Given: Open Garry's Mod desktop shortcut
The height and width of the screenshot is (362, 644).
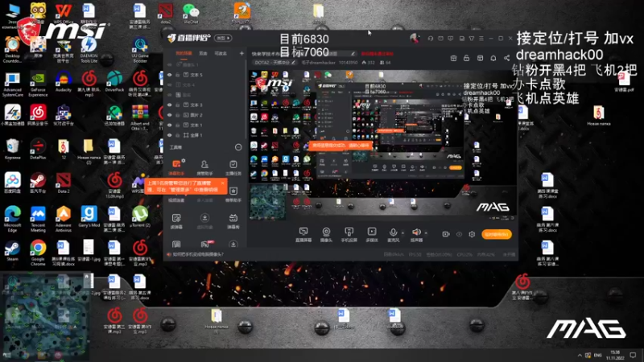Looking at the screenshot, I should [89, 216].
